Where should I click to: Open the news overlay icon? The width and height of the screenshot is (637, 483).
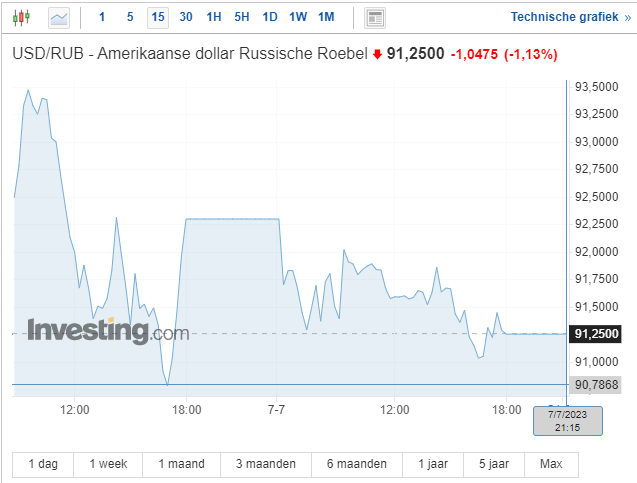pos(375,17)
